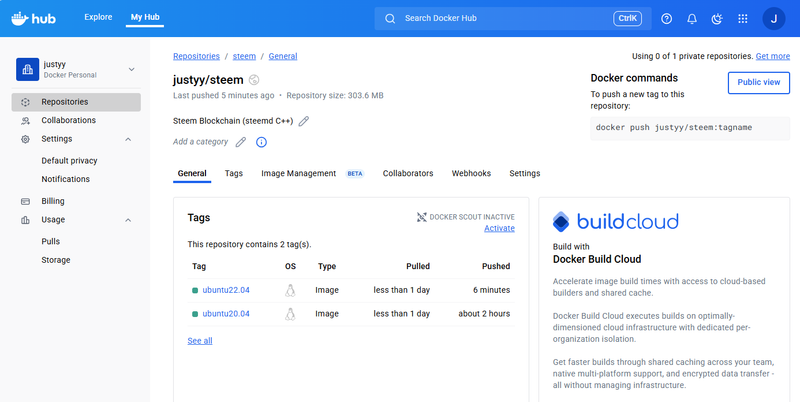Image resolution: width=800 pixels, height=402 pixels.
Task: Click the CtrlK shortcut badge
Action: click(x=627, y=19)
